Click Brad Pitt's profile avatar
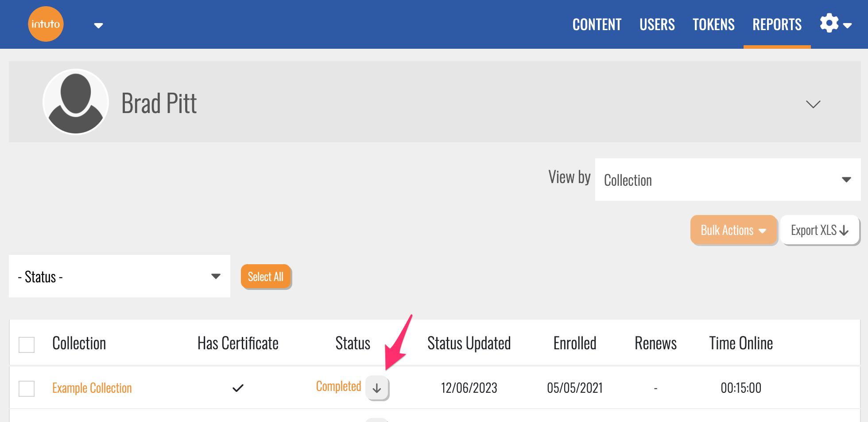The height and width of the screenshot is (422, 868). pyautogui.click(x=76, y=102)
